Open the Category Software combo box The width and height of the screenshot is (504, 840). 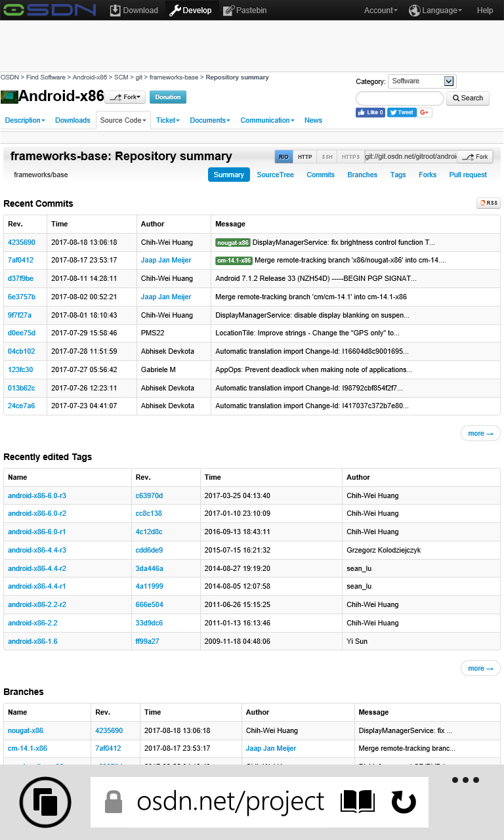click(422, 81)
